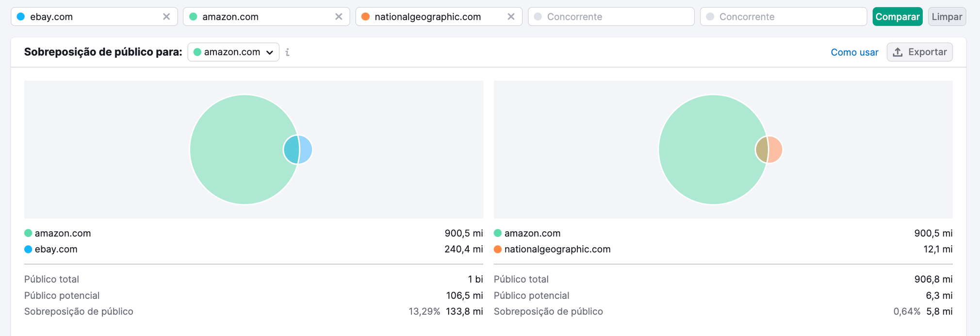The height and width of the screenshot is (336, 980).
Task: Click the blue ebay.com color dot in input
Action: tap(21, 17)
